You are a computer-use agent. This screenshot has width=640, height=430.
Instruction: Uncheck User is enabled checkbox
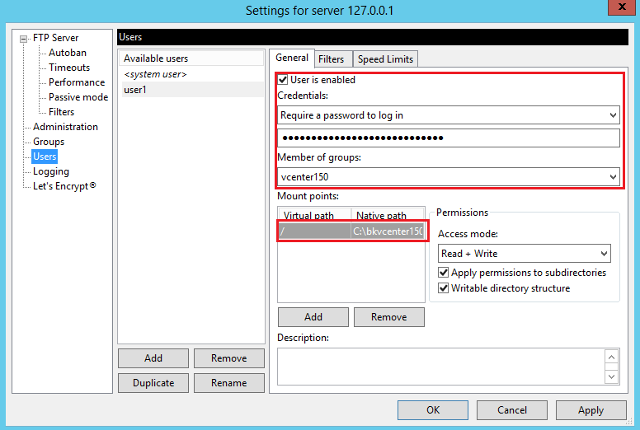[x=283, y=80]
